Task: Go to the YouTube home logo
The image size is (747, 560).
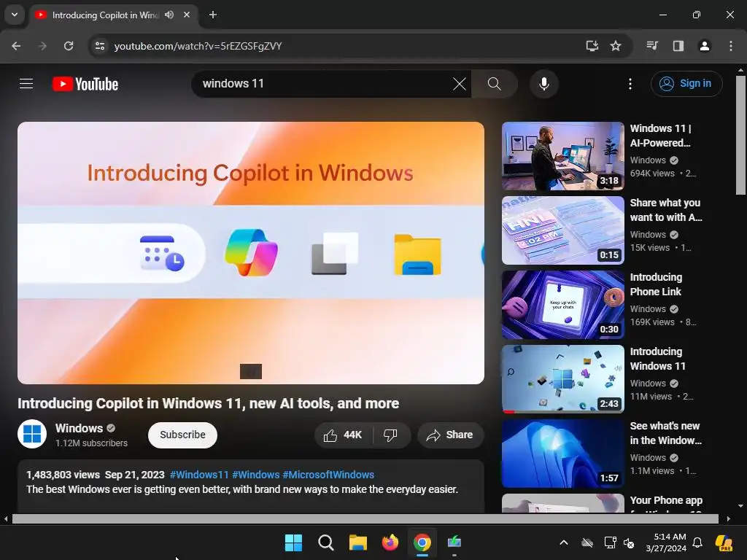Action: point(85,84)
